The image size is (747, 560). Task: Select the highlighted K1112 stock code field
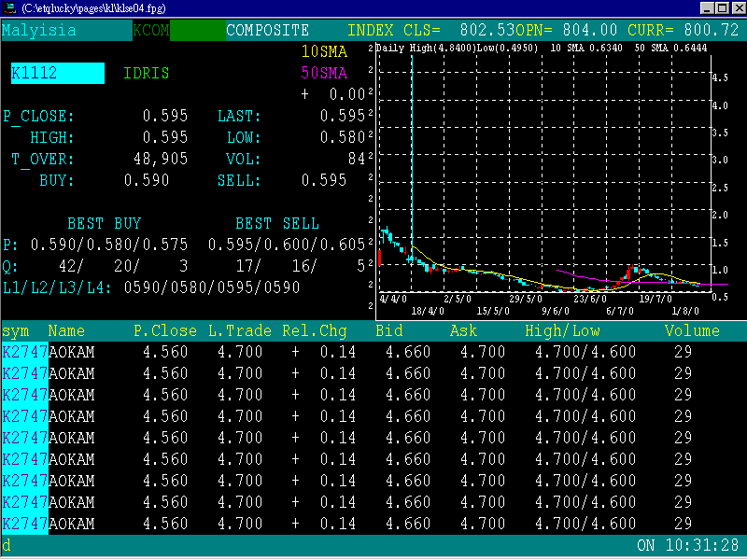click(x=56, y=71)
